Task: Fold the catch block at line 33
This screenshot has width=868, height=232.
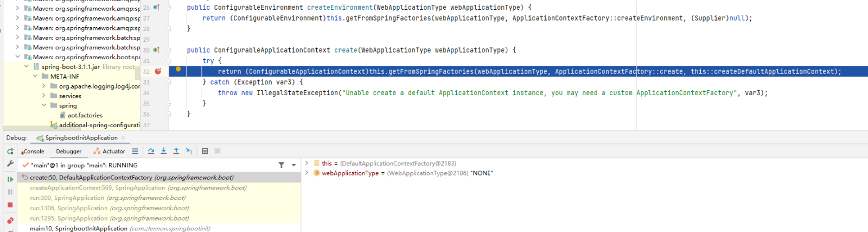Action: [x=169, y=82]
